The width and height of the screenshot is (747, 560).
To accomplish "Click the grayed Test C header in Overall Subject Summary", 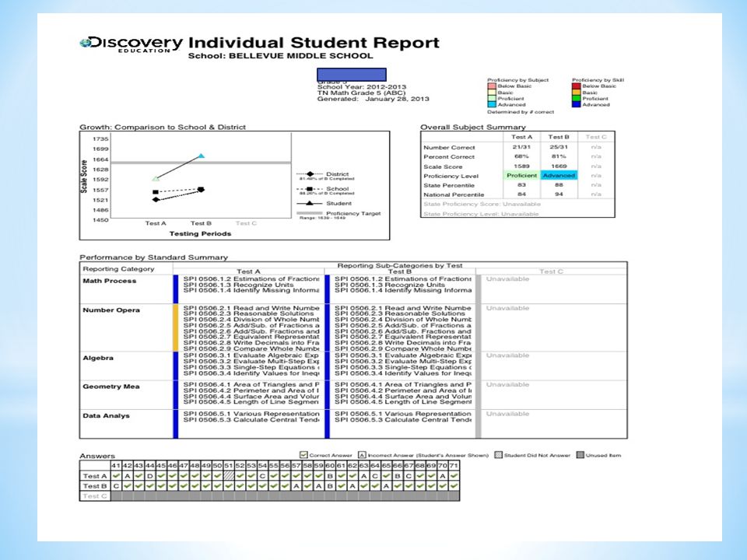I will click(596, 137).
